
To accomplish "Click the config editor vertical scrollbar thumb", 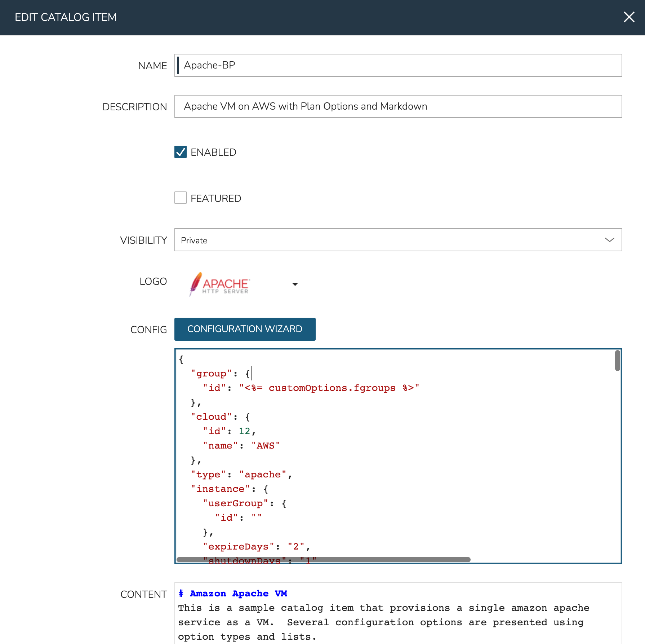I will coord(617,360).
